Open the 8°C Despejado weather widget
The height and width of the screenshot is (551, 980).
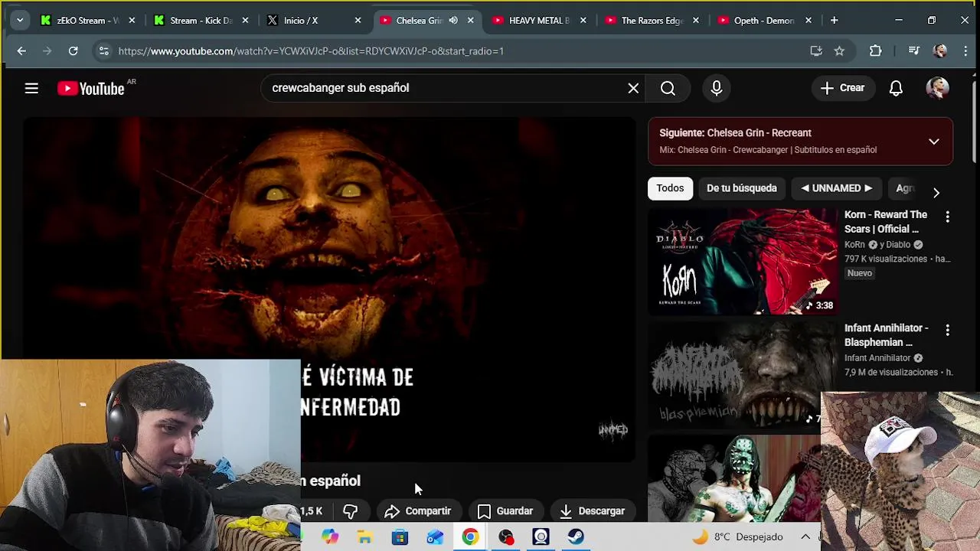(738, 537)
